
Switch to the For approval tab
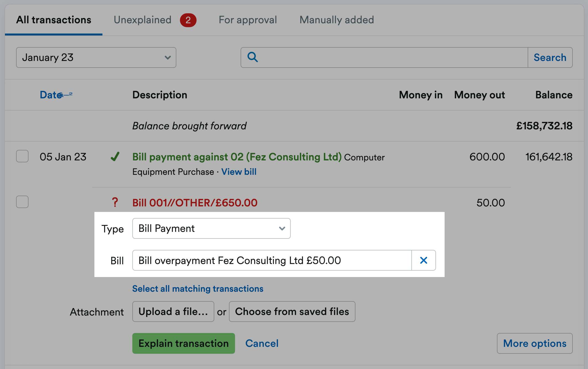click(x=248, y=20)
